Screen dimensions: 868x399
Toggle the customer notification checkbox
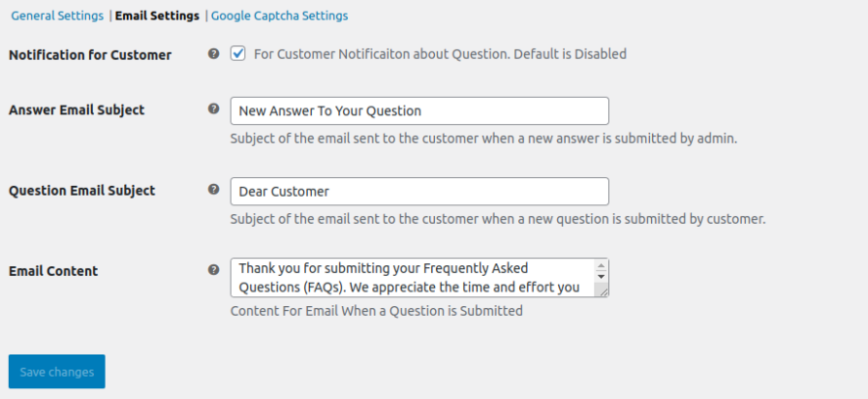[x=238, y=54]
